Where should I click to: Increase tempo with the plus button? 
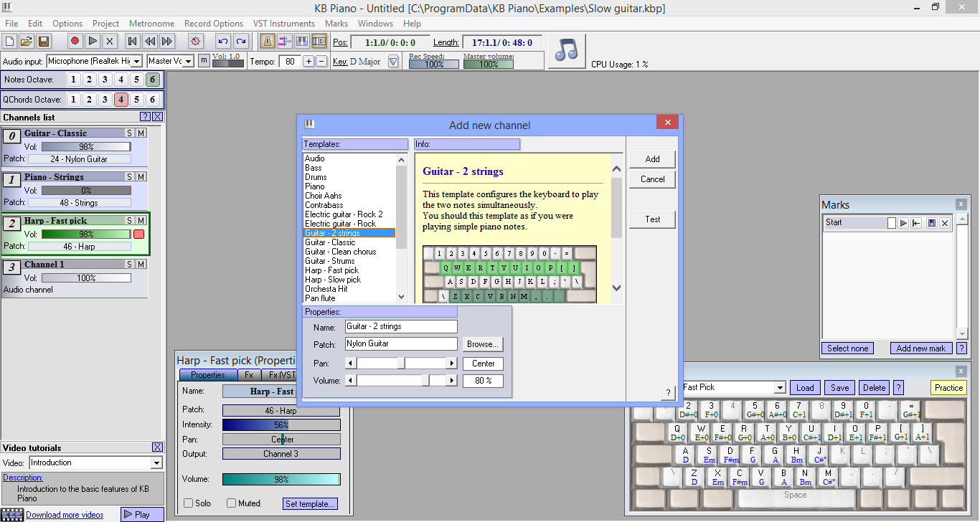pyautogui.click(x=308, y=62)
